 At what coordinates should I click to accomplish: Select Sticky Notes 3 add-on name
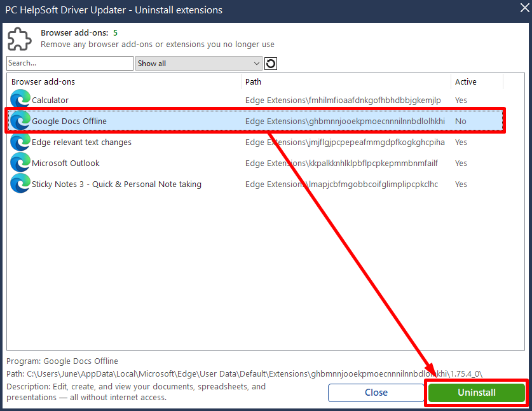(116, 185)
